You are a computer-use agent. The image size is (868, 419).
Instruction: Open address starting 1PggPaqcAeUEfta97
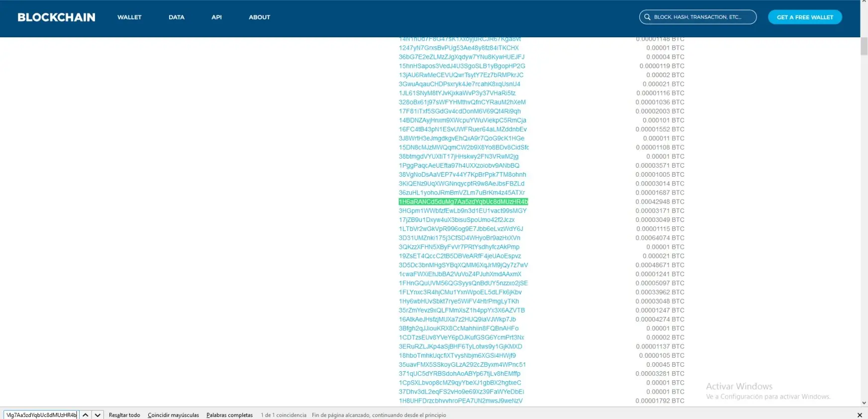pos(459,165)
